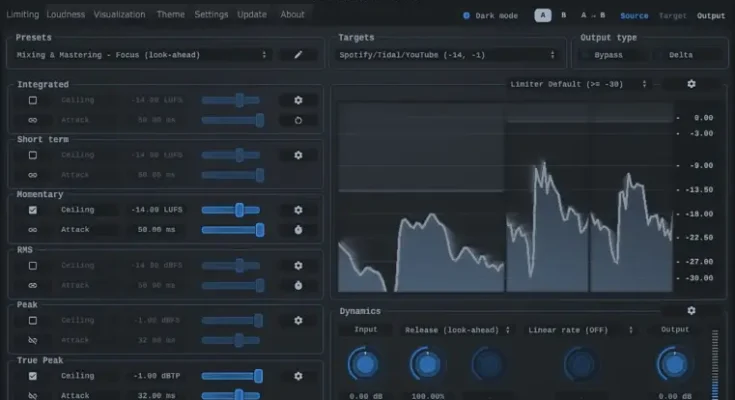The height and width of the screenshot is (400, 735).
Task: Click the Bypass output type button
Action: coord(608,55)
